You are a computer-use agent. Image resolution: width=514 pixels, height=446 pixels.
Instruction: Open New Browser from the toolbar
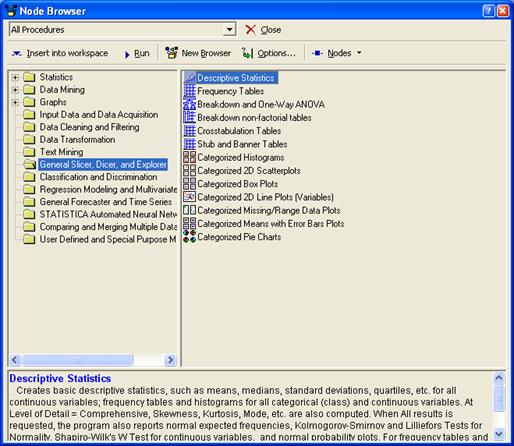pyautogui.click(x=198, y=53)
